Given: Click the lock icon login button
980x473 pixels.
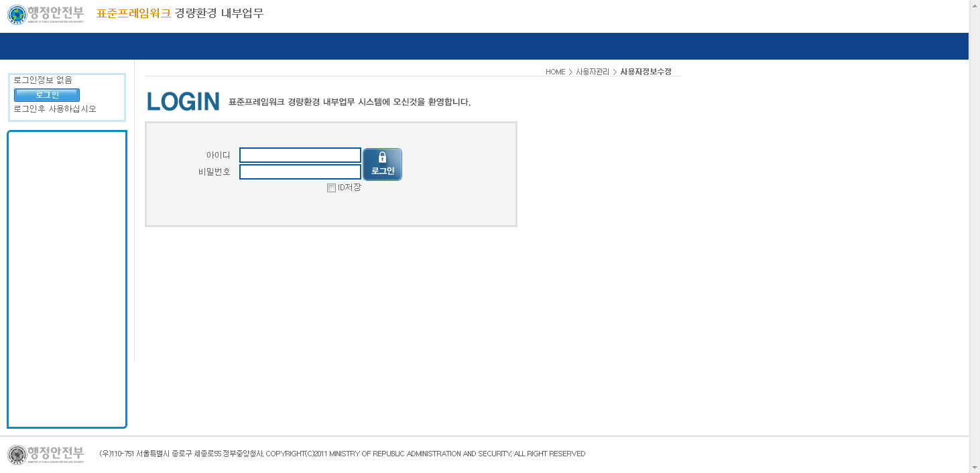Looking at the screenshot, I should click(382, 164).
